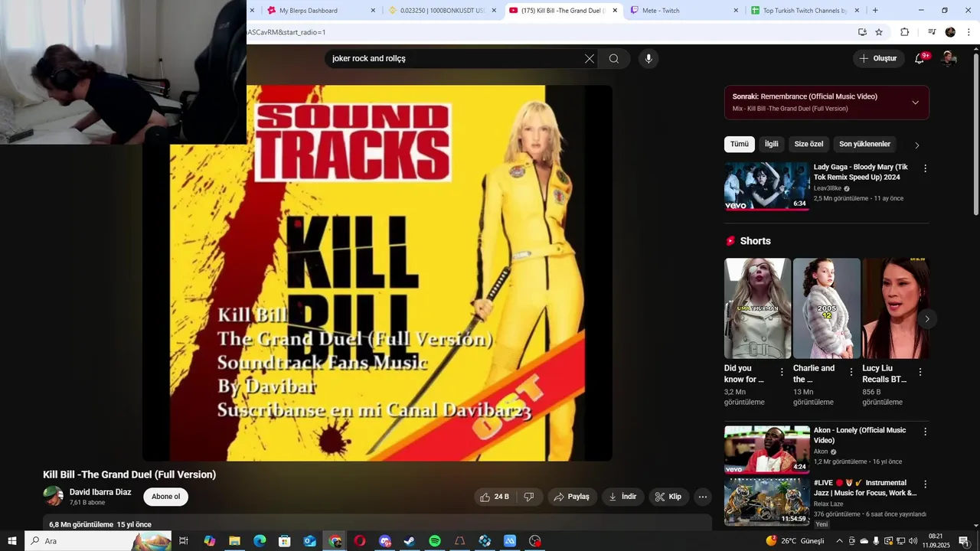The width and height of the screenshot is (980, 551).
Task: Click the install app icon in address bar
Action: pyautogui.click(x=862, y=32)
